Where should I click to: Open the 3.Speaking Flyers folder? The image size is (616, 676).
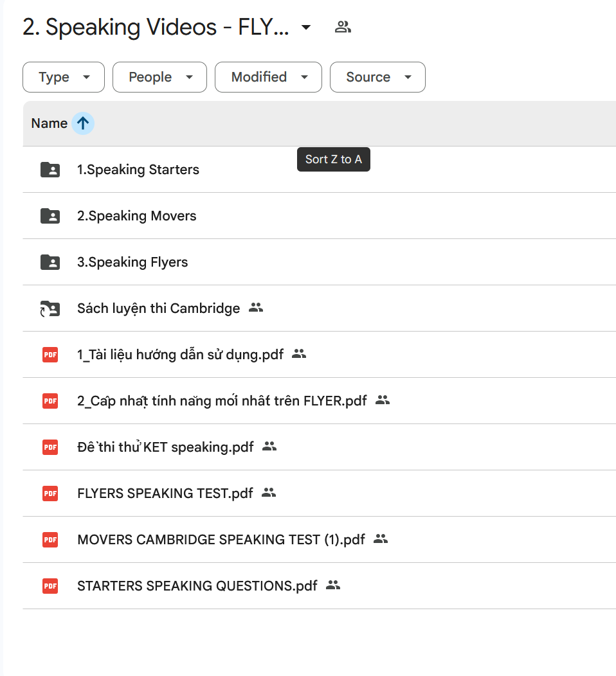point(132,262)
